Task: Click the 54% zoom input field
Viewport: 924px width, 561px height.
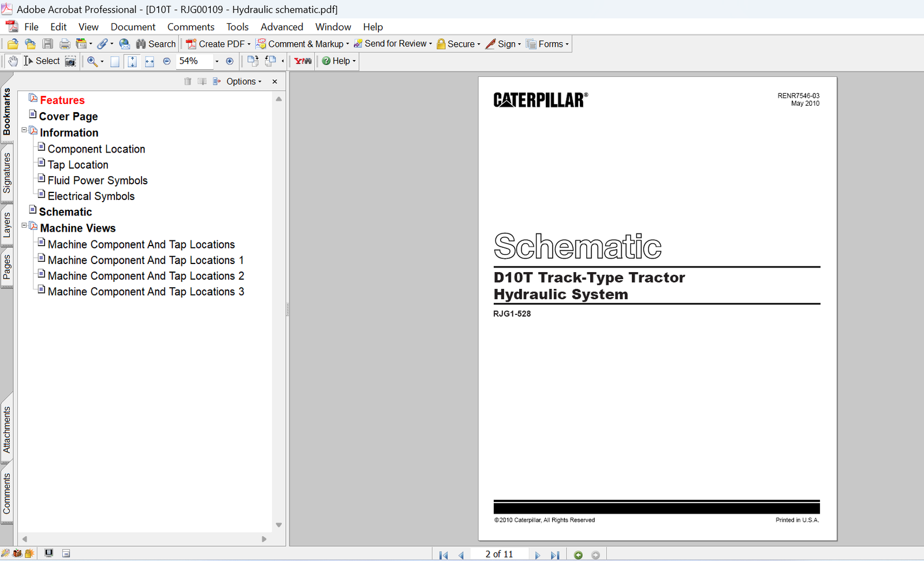Action: pyautogui.click(x=194, y=61)
